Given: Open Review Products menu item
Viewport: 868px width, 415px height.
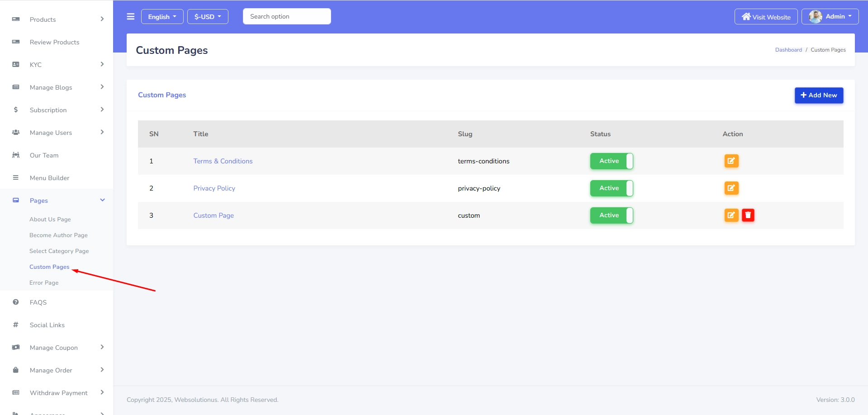Looking at the screenshot, I should [x=55, y=42].
